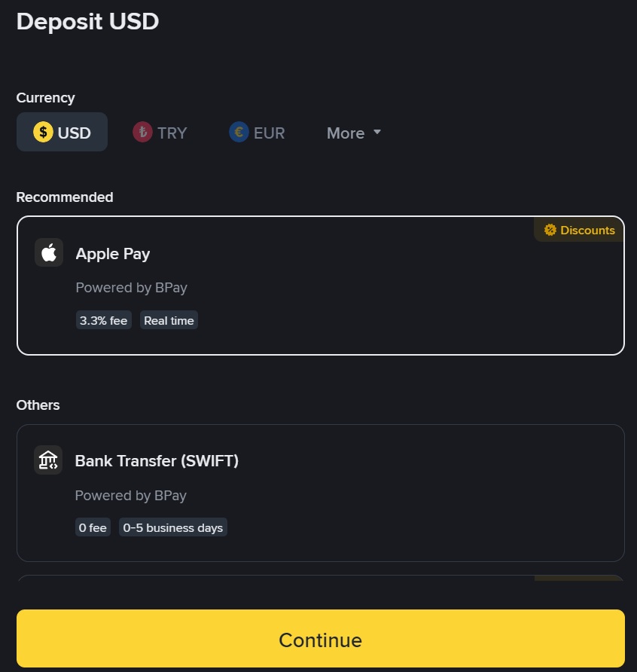Click the 0-5 business days tag
Viewport: 637px width, 672px height.
click(x=173, y=528)
